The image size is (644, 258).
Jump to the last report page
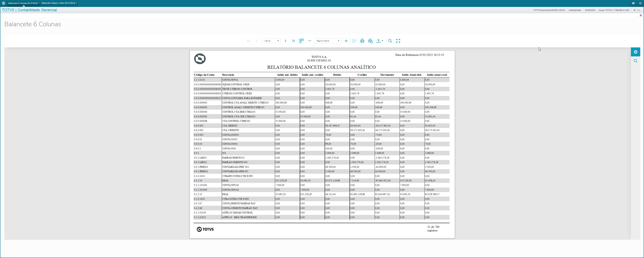click(293, 41)
